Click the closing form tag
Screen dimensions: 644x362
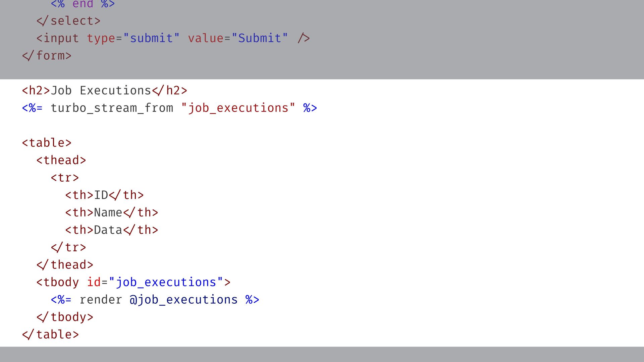click(x=47, y=56)
